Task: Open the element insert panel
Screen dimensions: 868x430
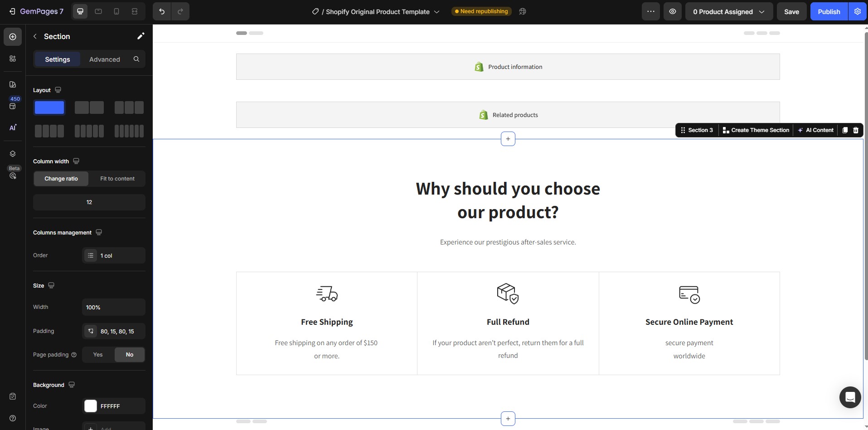Action: 12,37
